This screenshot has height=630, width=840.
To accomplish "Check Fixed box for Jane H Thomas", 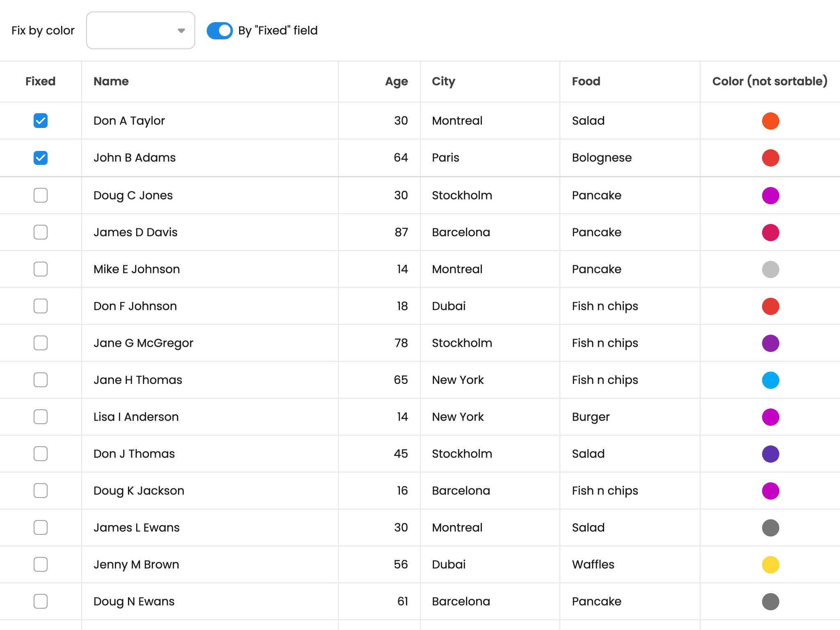I will [x=41, y=380].
